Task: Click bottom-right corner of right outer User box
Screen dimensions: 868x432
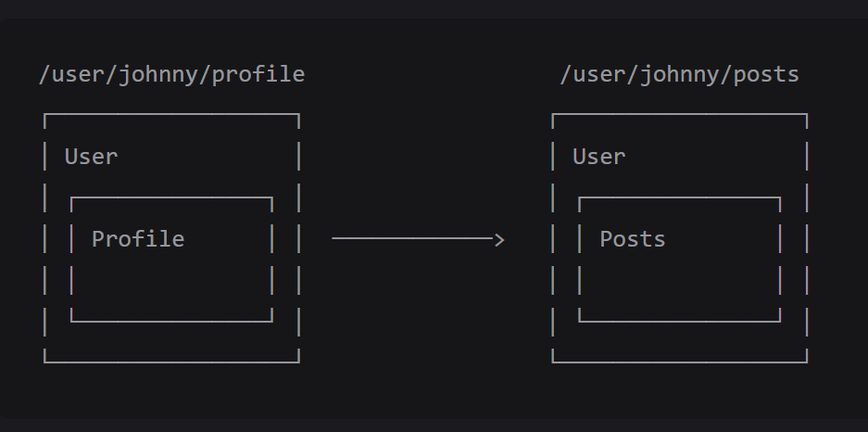Action: coord(807,362)
